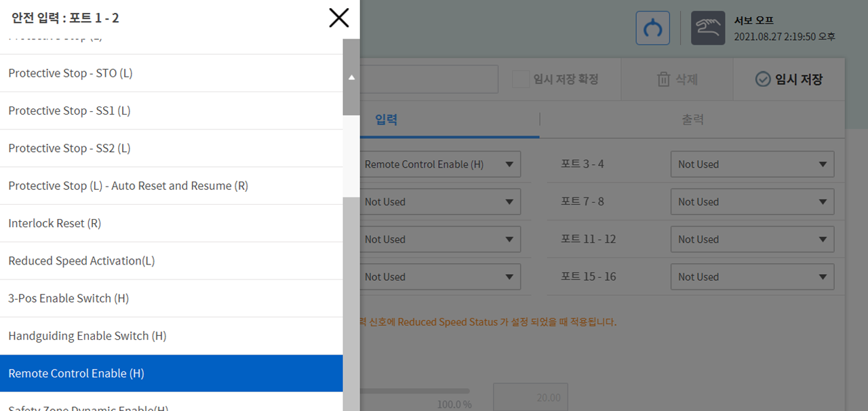
Task: Click the checkmark icon on 임시 저장
Action: point(763,79)
